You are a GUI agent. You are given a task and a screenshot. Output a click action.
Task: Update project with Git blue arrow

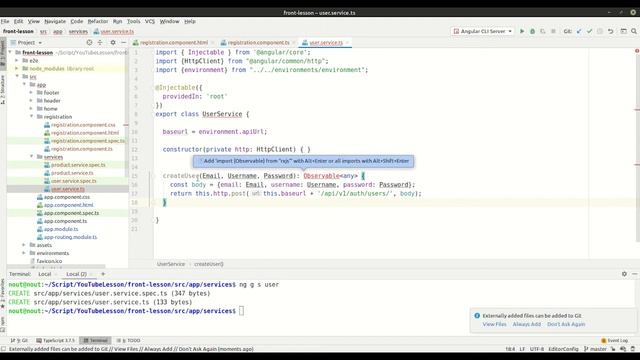[579, 31]
